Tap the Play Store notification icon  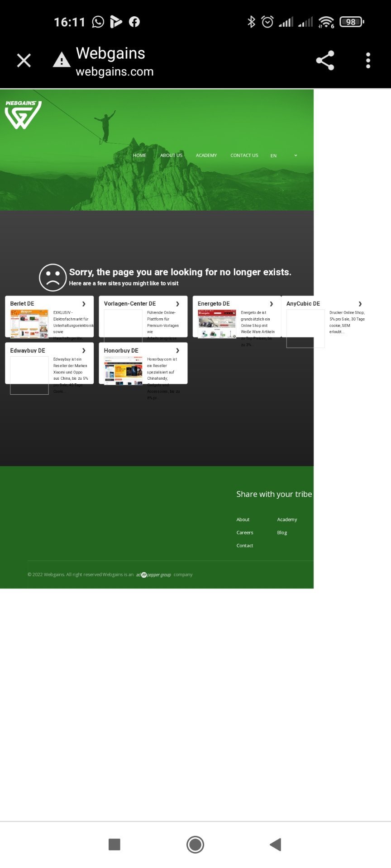(x=116, y=22)
